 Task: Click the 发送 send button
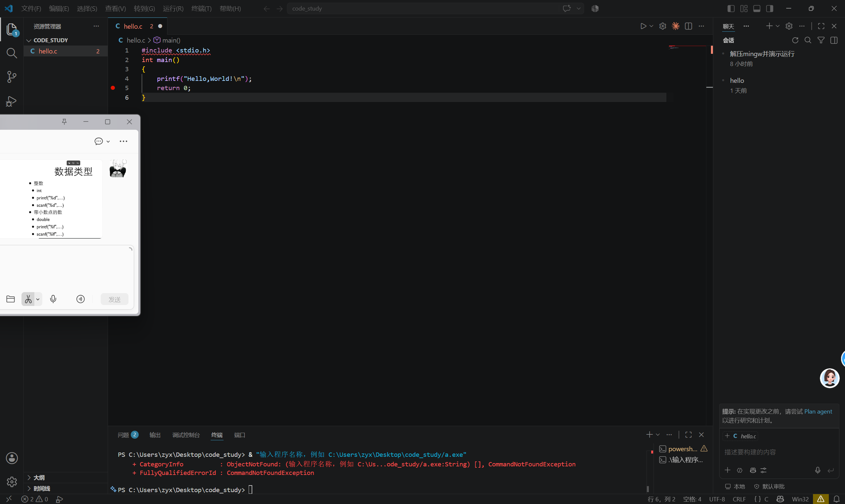(x=115, y=299)
